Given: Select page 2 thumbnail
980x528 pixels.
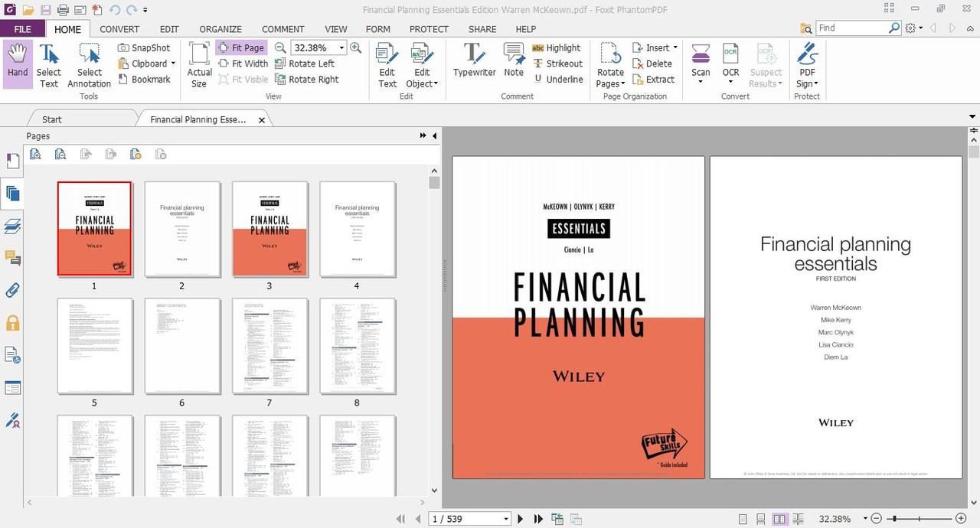Looking at the screenshot, I should [x=182, y=229].
